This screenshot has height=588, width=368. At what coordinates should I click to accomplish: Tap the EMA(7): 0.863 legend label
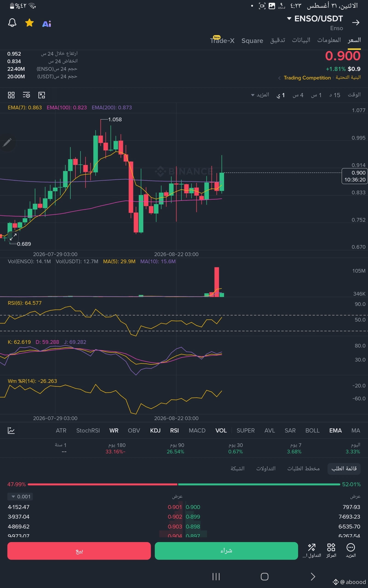click(25, 107)
